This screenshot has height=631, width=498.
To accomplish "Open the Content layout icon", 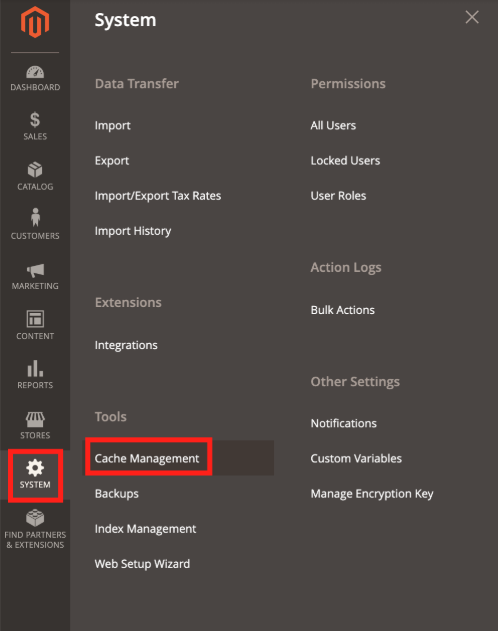I will (x=35, y=319).
